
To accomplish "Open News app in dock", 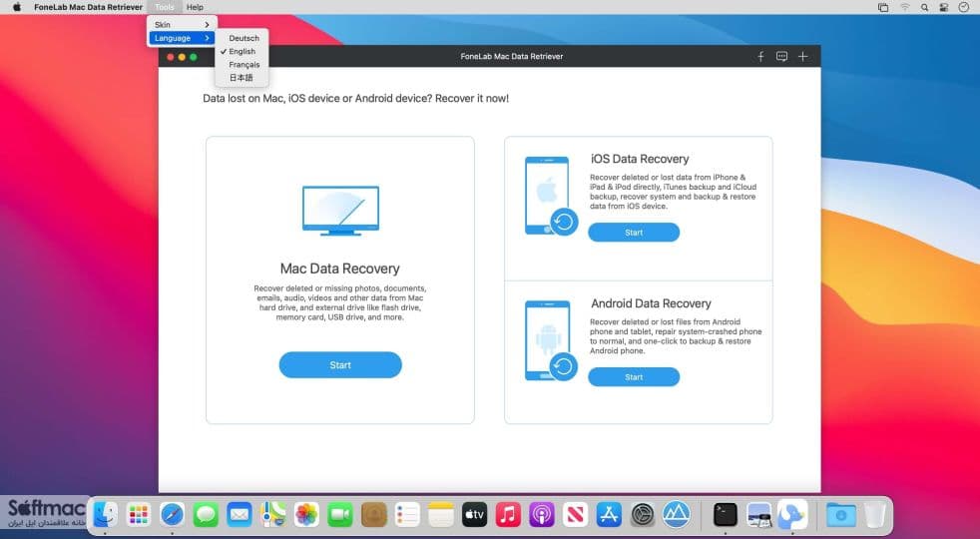I will tap(575, 515).
